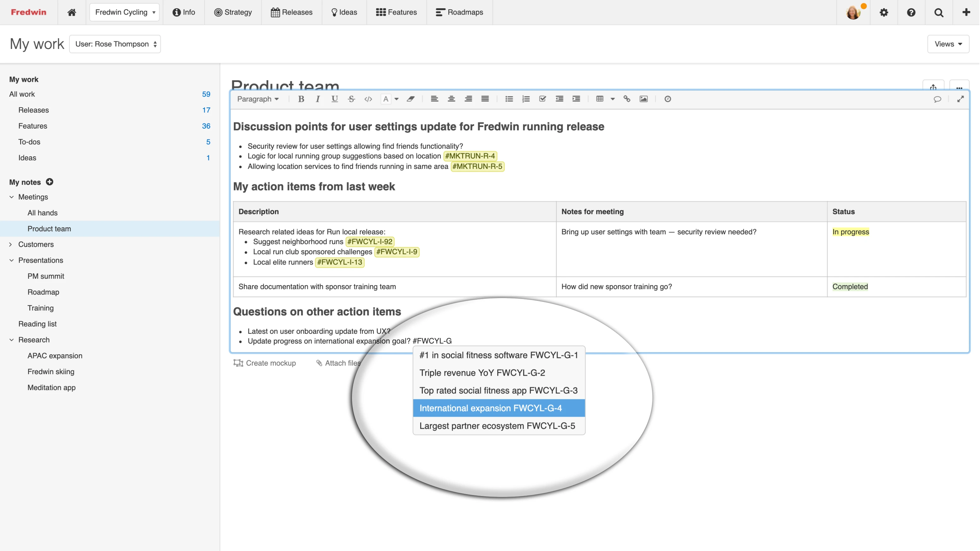Screen dimensions: 980x551
Task: Expand the Customers notes folder
Action: pyautogui.click(x=11, y=244)
